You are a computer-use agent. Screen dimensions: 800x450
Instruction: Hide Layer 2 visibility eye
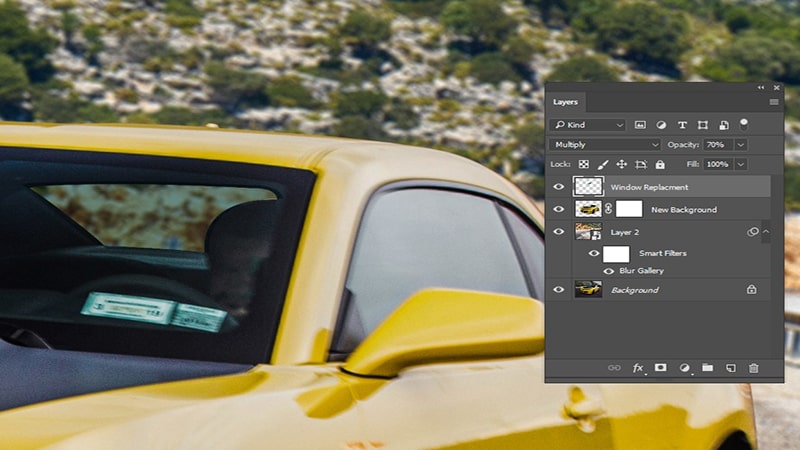tap(559, 232)
